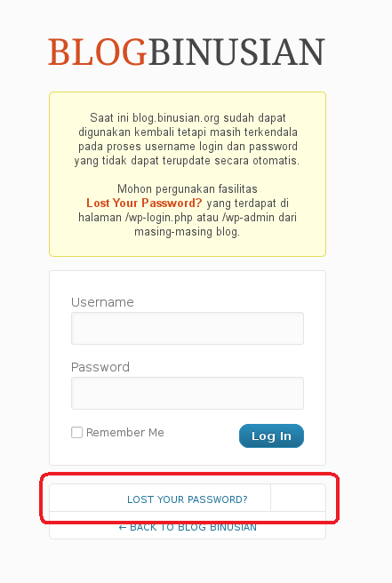Focus the Username input field
The width and height of the screenshot is (392, 583).
(x=188, y=328)
